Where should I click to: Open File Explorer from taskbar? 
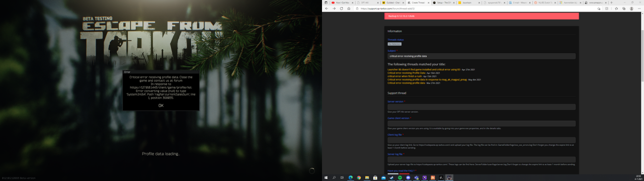[x=367, y=177]
